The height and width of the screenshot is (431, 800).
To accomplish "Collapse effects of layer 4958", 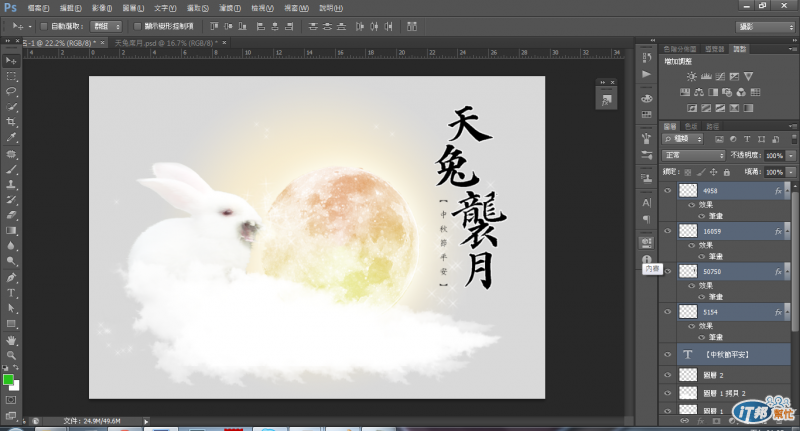I will (787, 191).
